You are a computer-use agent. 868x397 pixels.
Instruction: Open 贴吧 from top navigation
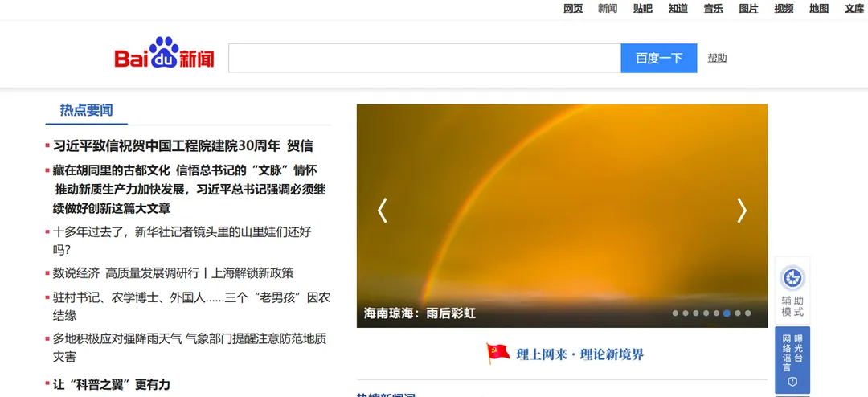[x=643, y=8]
